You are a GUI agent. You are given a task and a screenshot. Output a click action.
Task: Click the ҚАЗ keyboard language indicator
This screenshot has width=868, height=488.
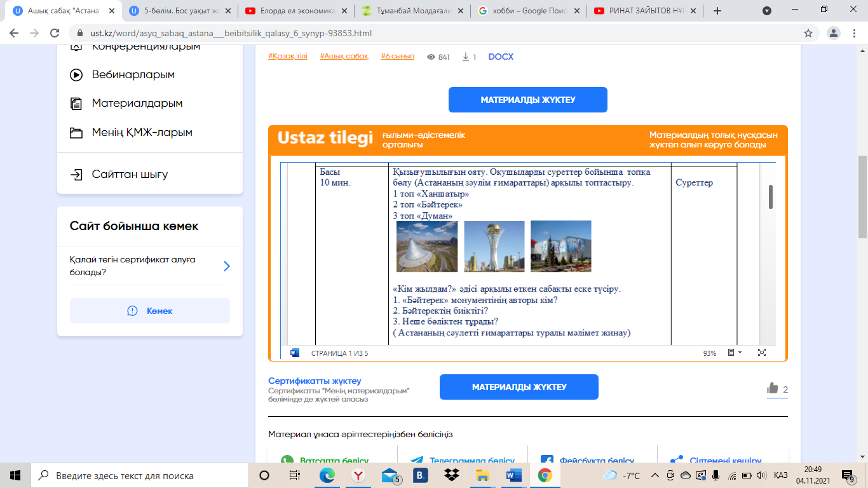[781, 475]
